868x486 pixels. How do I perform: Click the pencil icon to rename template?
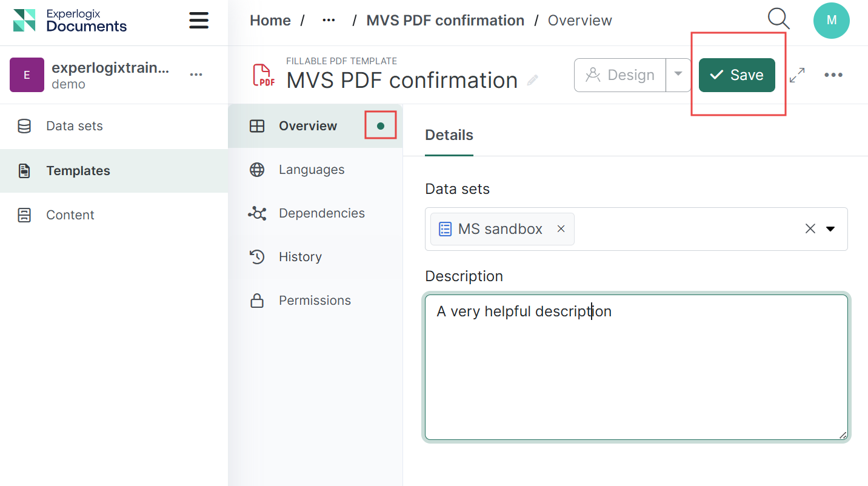point(532,80)
